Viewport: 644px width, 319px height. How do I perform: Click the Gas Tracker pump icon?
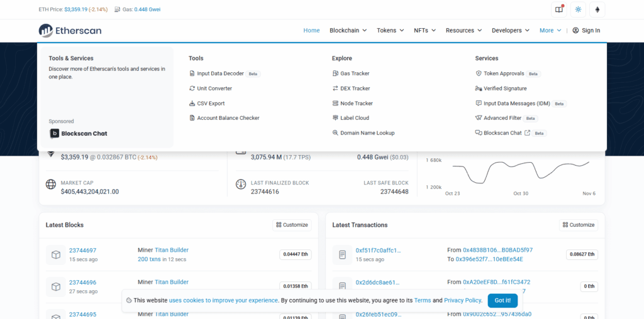coord(335,73)
